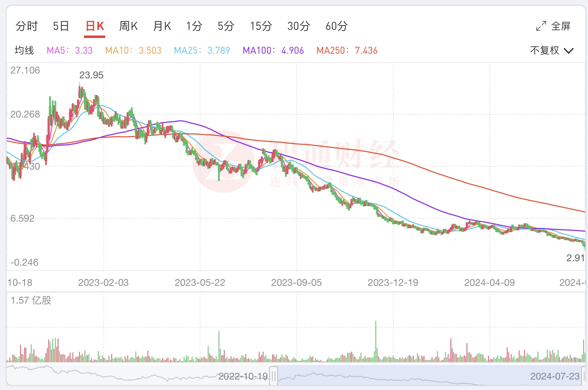Switch to the 分时 intraday tab
This screenshot has width=588, height=390.
27,26
